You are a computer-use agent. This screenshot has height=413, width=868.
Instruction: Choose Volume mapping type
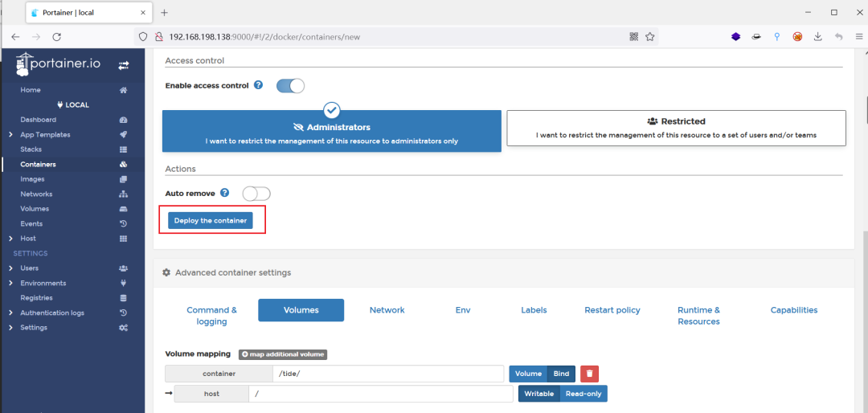pyautogui.click(x=528, y=374)
